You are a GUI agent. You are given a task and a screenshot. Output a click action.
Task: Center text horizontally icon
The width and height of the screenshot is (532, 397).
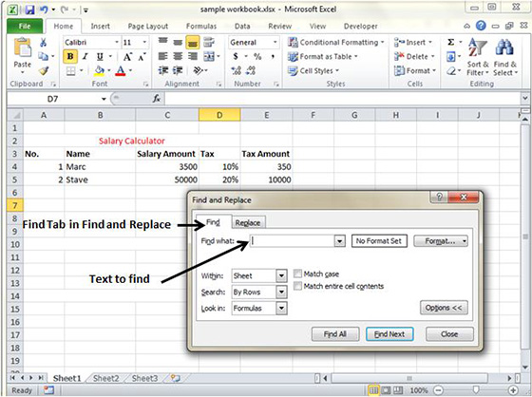(x=178, y=56)
